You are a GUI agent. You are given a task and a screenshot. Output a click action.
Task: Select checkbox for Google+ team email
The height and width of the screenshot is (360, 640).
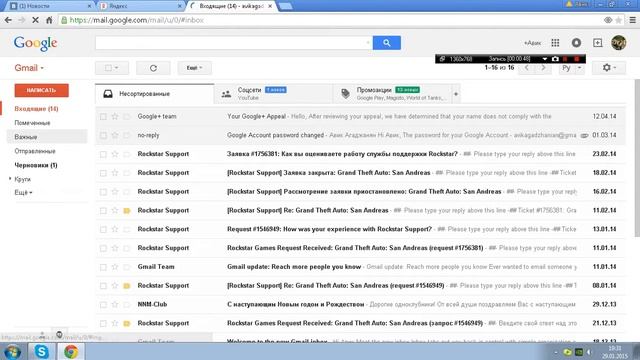click(x=103, y=117)
